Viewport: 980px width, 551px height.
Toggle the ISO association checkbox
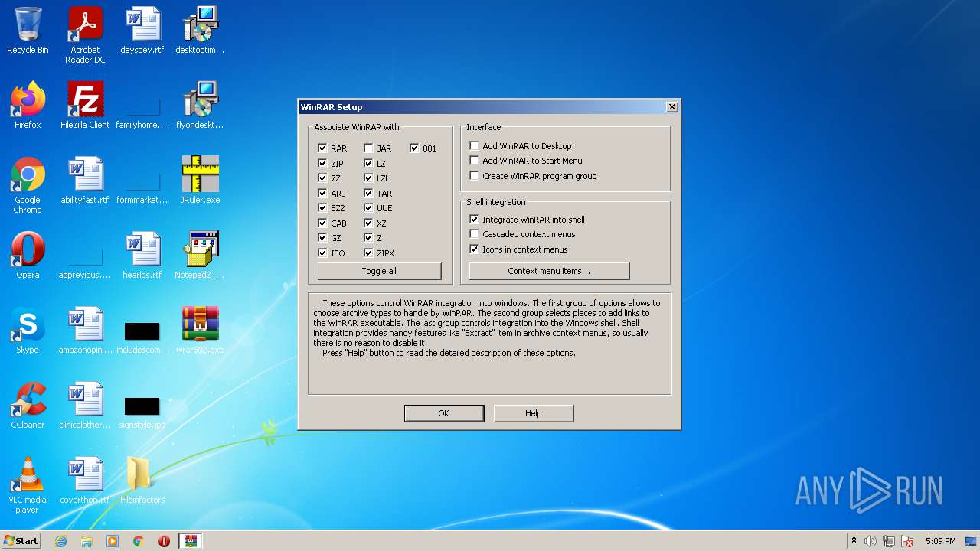point(322,253)
